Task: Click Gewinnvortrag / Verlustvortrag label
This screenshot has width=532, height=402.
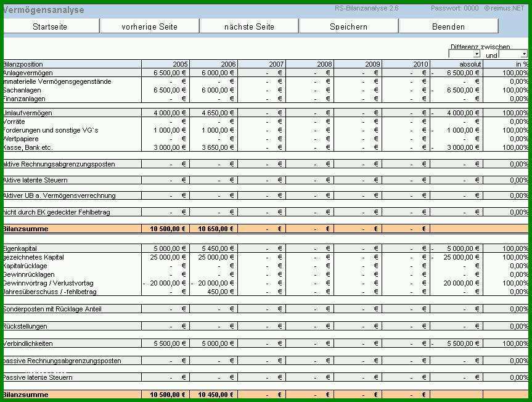Action: pos(48,283)
